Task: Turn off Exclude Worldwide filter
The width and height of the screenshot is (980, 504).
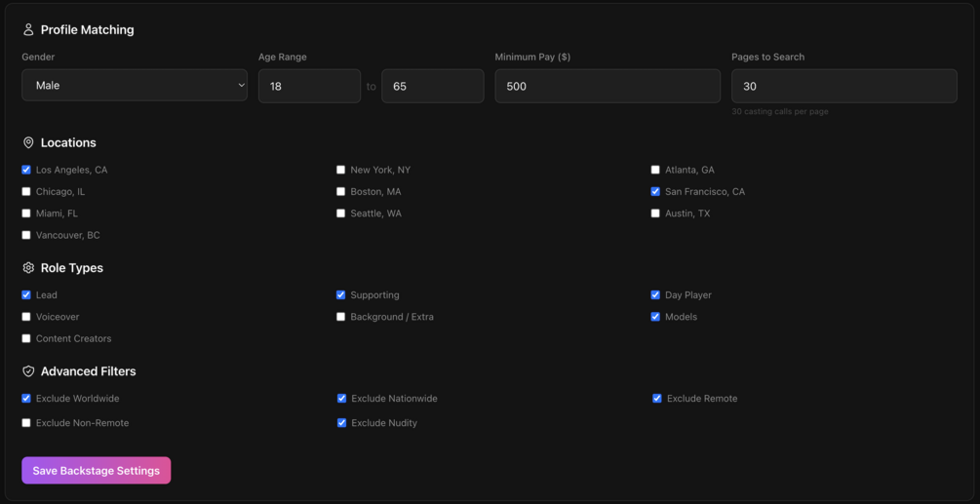Action: [26, 399]
